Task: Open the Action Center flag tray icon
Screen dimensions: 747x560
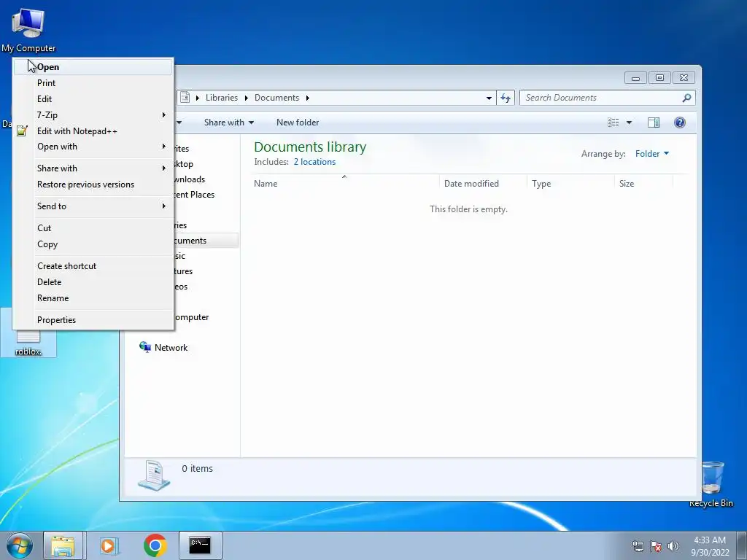Action: coord(656,546)
